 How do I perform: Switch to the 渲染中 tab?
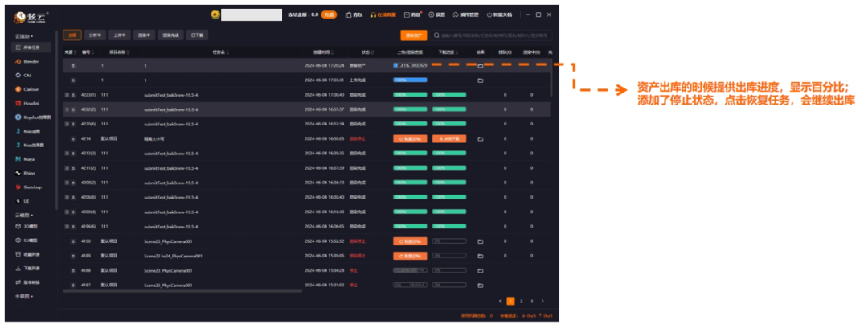pyautogui.click(x=144, y=35)
